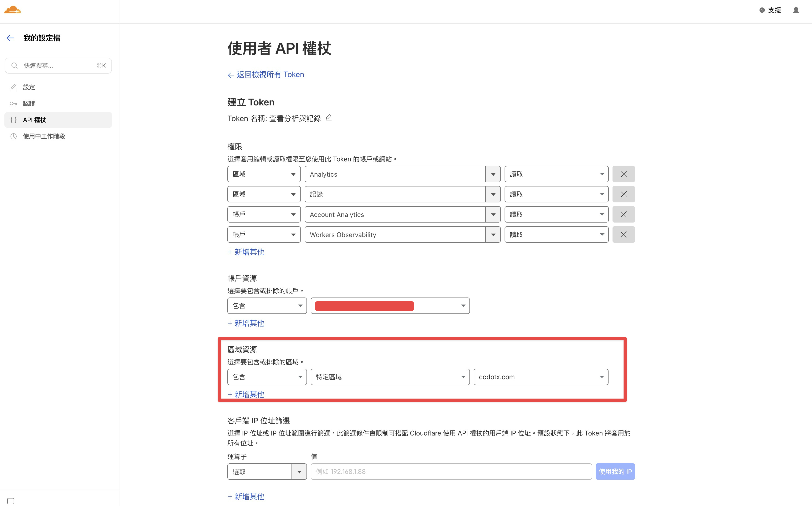Remove the Analytics permission row with the X
Viewport: 812px width, 506px height.
coord(623,174)
